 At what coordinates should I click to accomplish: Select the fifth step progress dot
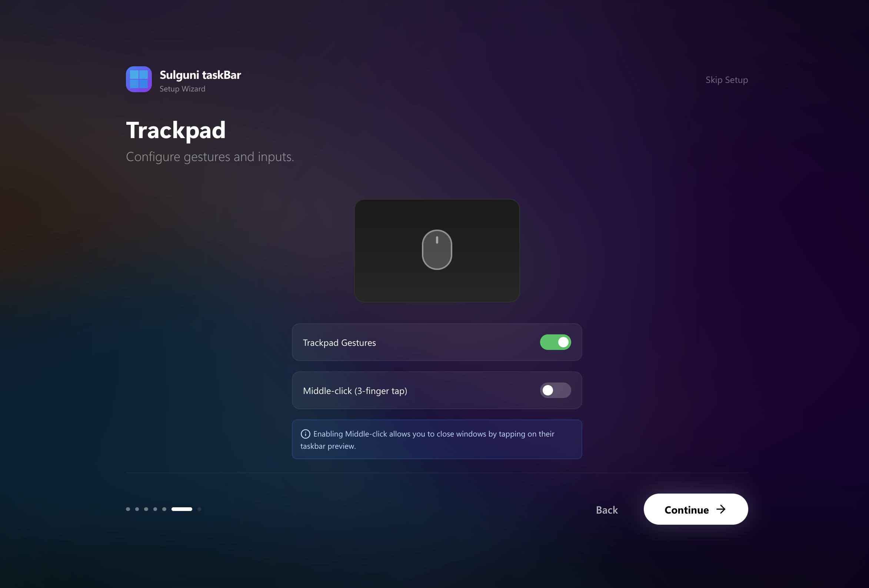coord(164,509)
